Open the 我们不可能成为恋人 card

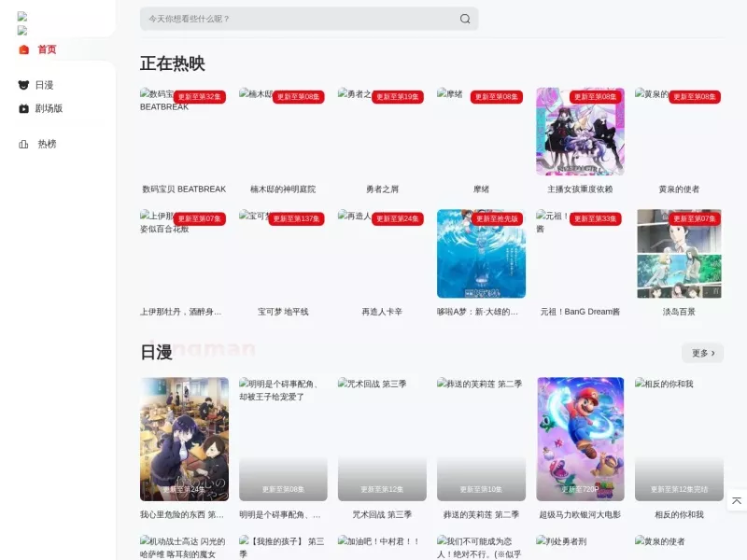pos(481,548)
